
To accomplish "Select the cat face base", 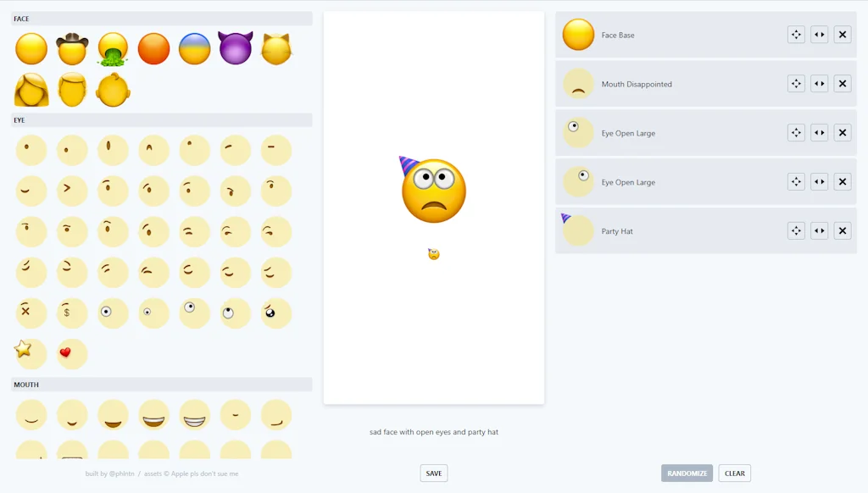I will [x=275, y=48].
